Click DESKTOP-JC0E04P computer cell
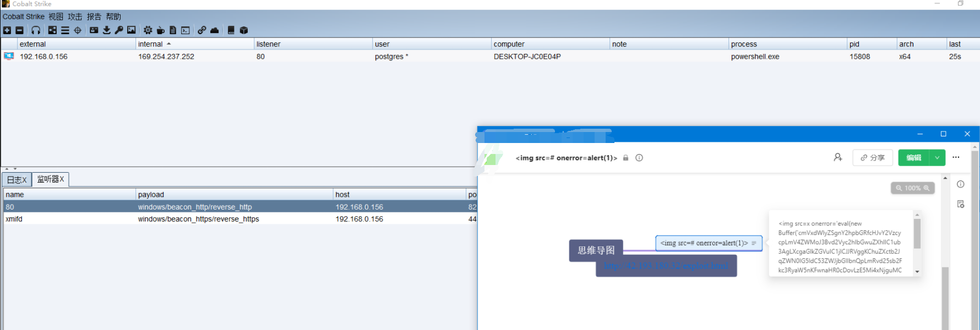 pos(527,57)
